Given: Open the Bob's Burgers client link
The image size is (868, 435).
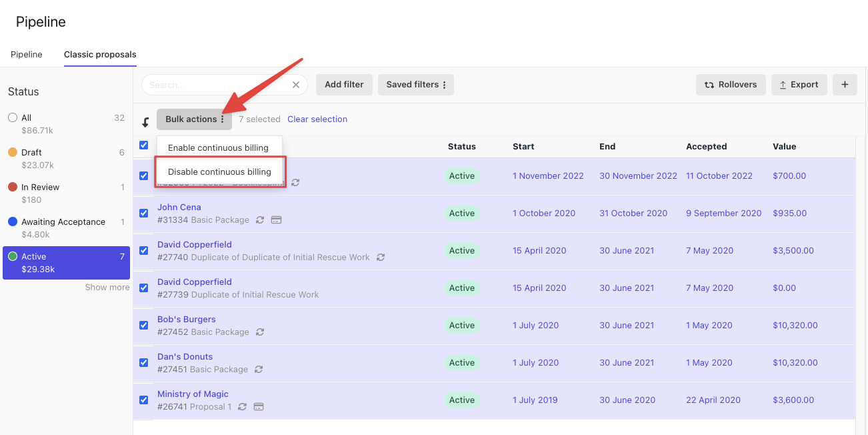Looking at the screenshot, I should click(187, 320).
